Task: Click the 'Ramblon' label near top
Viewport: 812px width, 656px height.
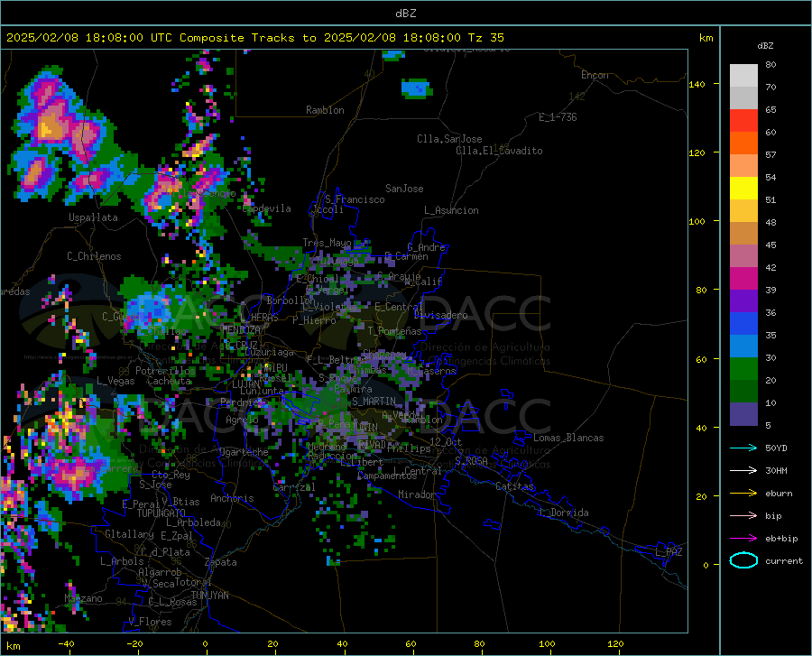Action: coord(325,110)
